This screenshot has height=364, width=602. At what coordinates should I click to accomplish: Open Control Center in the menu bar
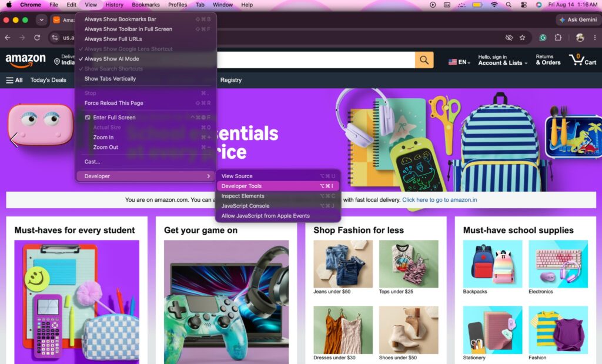tap(524, 5)
